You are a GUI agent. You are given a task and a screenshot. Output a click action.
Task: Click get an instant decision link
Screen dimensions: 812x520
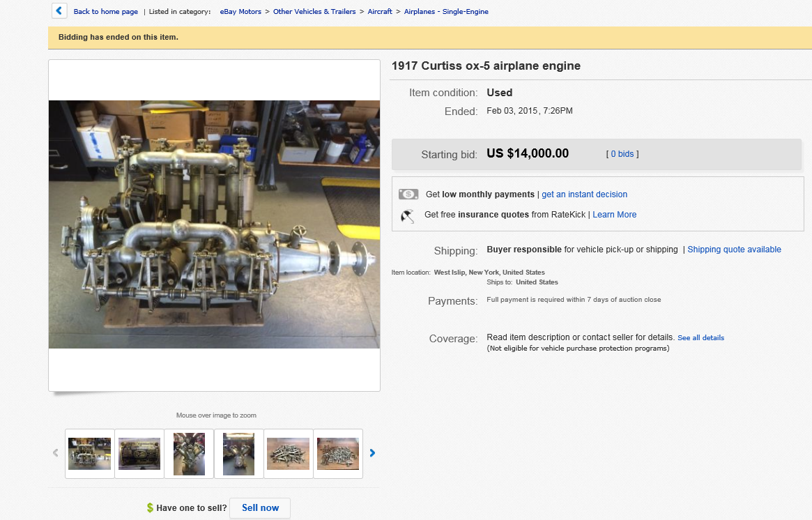[584, 194]
